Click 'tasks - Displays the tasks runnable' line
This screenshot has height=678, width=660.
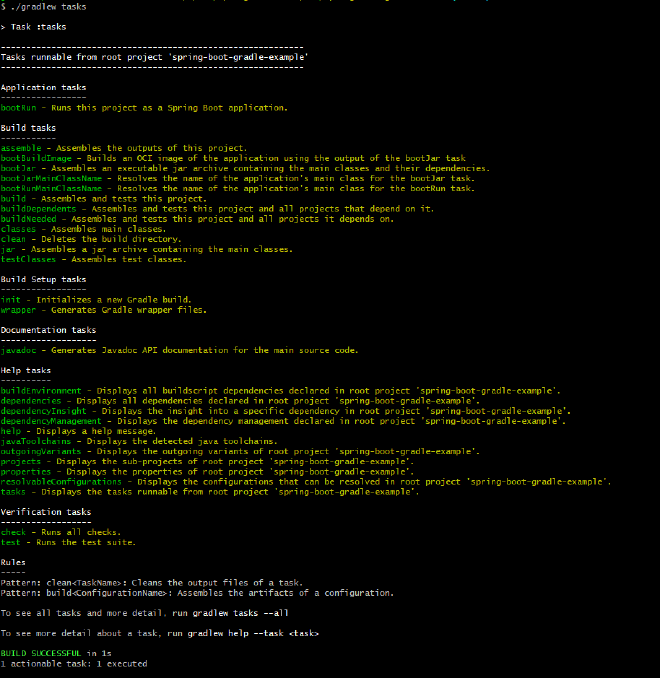coord(210,492)
